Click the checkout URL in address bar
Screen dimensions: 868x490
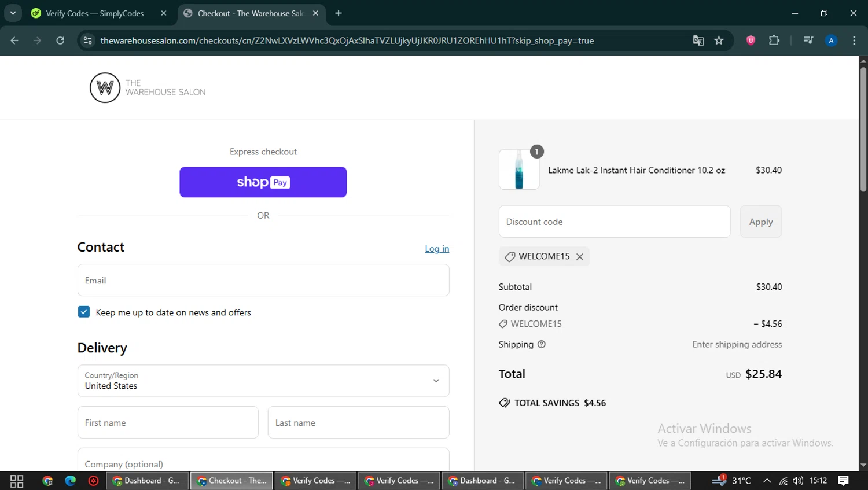tap(347, 40)
